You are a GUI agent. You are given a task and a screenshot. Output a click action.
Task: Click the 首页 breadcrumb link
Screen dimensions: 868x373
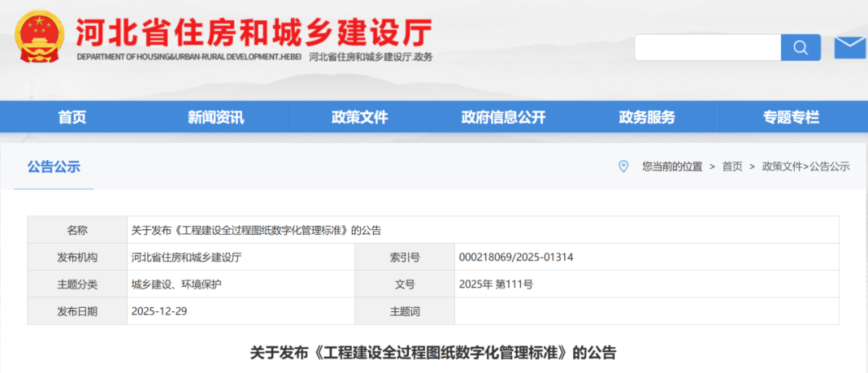coord(732,166)
